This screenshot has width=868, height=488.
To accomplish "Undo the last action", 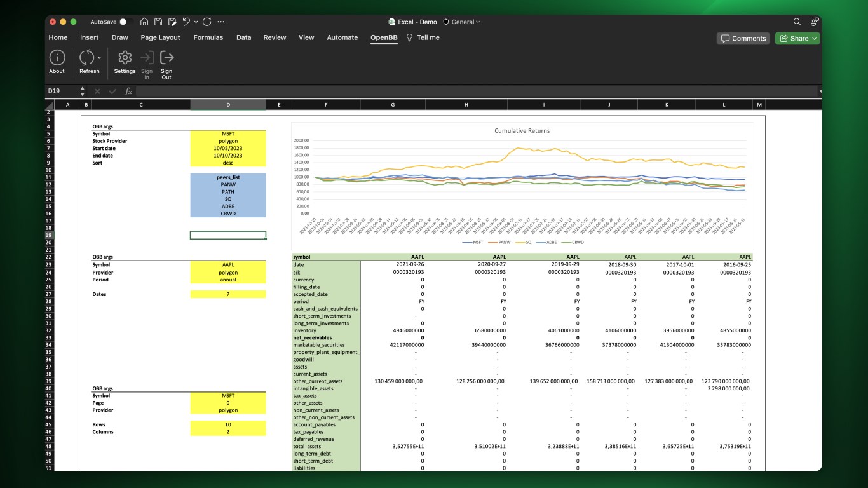I will coord(186,22).
